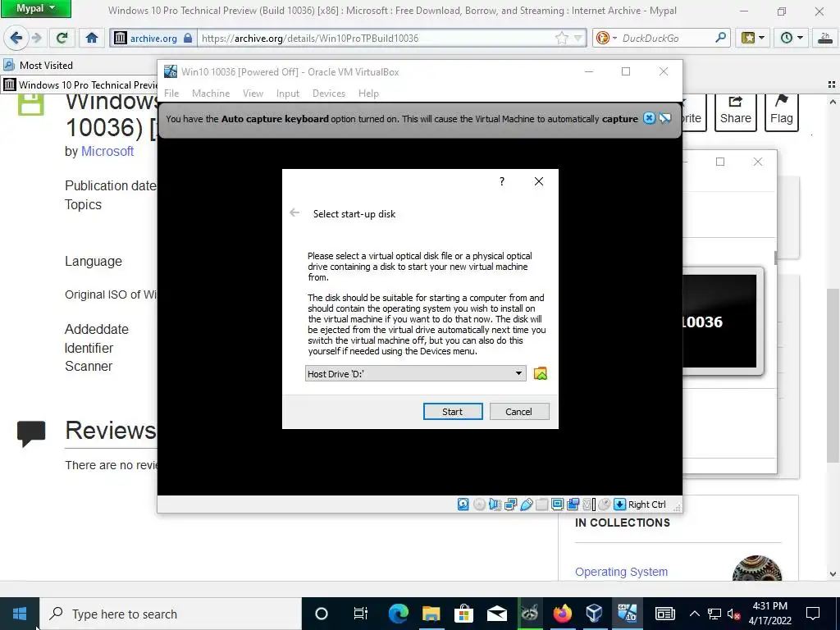Image resolution: width=840 pixels, height=630 pixels.
Task: Click the host key capture arrow icon
Action: coord(619,504)
